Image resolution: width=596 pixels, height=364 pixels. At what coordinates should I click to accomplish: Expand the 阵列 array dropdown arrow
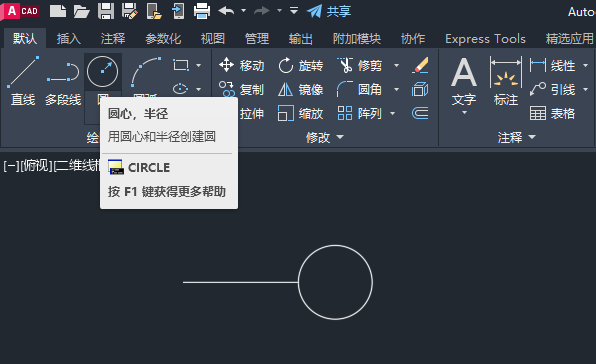393,114
